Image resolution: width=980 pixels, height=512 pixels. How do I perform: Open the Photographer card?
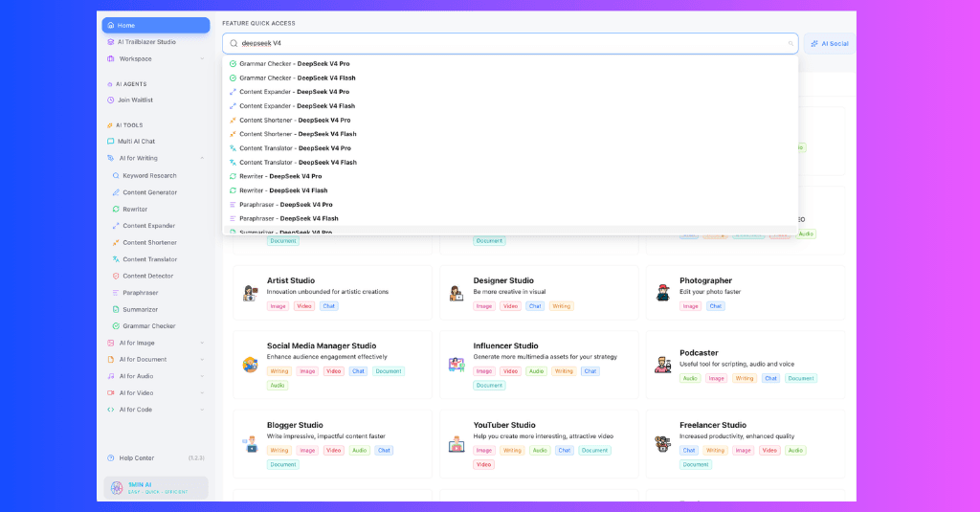click(745, 293)
